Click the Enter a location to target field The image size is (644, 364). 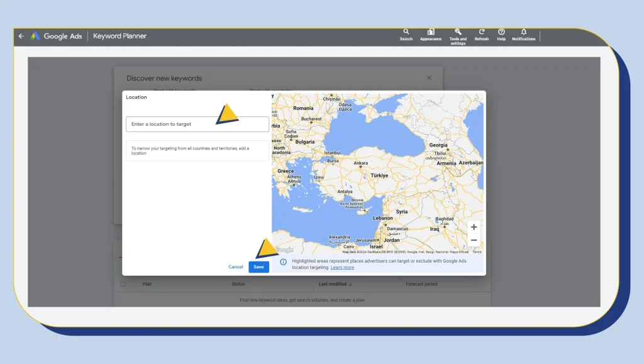tap(197, 124)
